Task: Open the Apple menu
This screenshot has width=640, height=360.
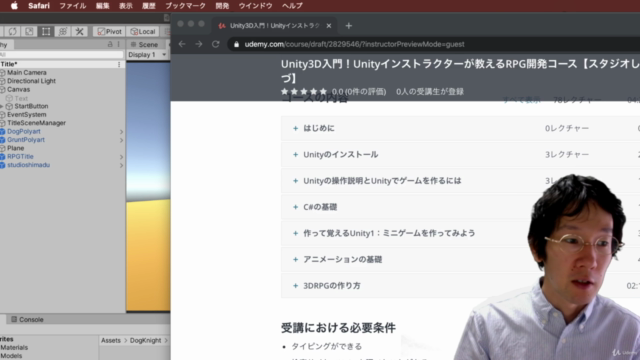Action: click(14, 6)
